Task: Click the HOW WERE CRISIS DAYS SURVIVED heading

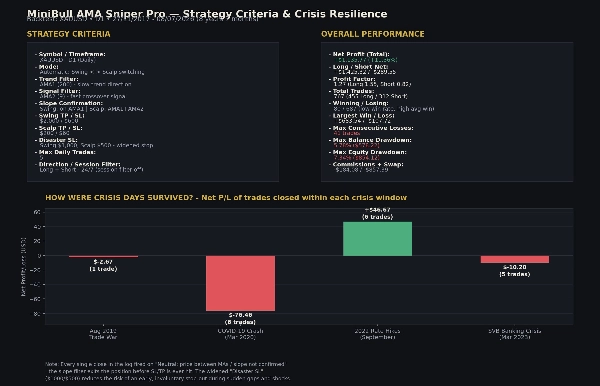Action: [x=226, y=198]
